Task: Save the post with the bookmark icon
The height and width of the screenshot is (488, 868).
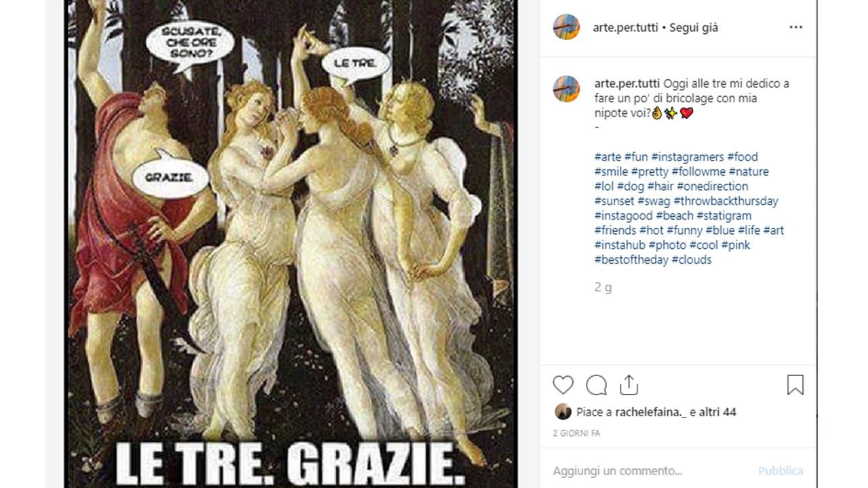Action: 795,385
